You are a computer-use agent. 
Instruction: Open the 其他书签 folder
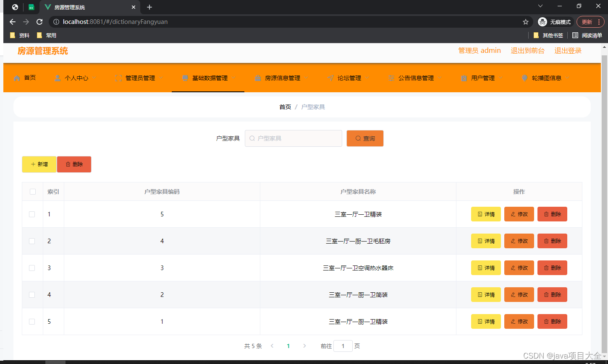tap(548, 35)
